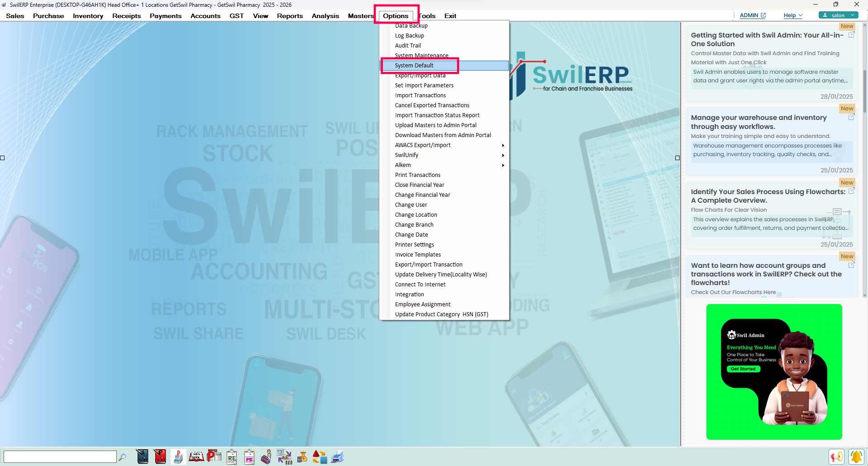Image resolution: width=868 pixels, height=466 pixels.
Task: Open the RE clipboard toolbar icon
Action: pyautogui.click(x=232, y=457)
